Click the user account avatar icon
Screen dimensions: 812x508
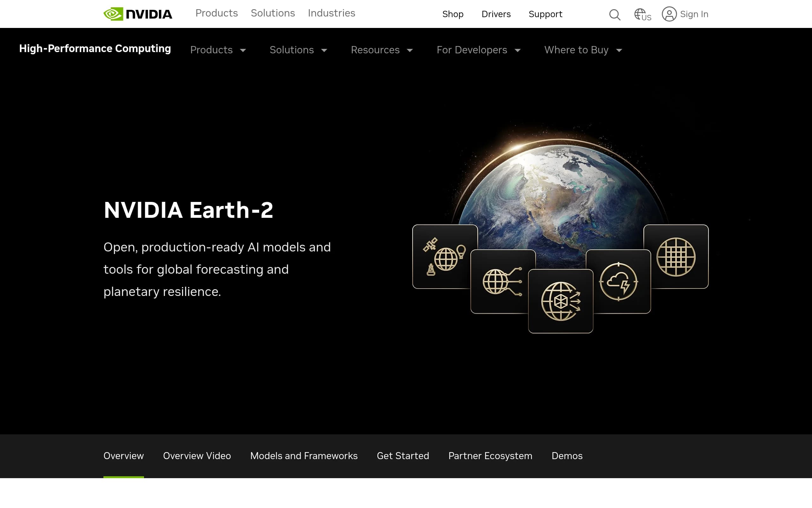[x=669, y=14]
